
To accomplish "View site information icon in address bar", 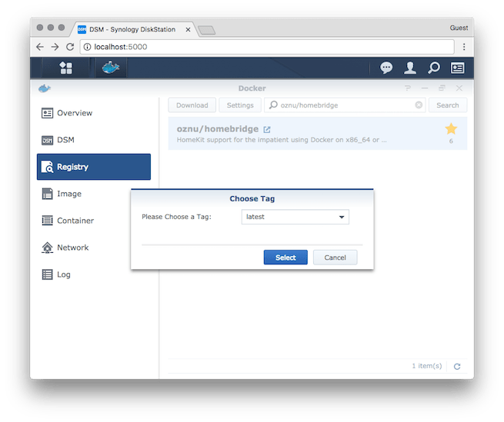I will click(87, 47).
